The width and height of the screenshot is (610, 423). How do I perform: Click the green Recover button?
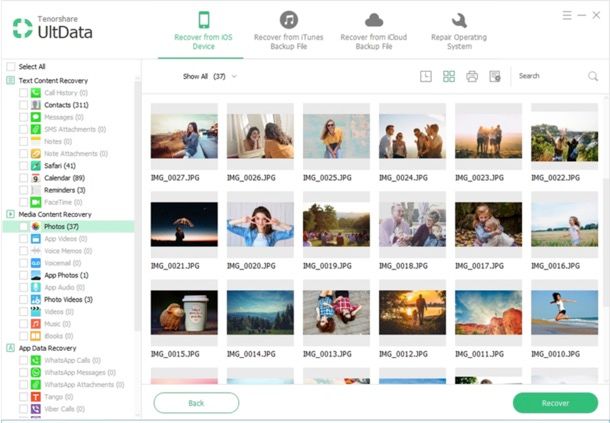pyautogui.click(x=555, y=403)
